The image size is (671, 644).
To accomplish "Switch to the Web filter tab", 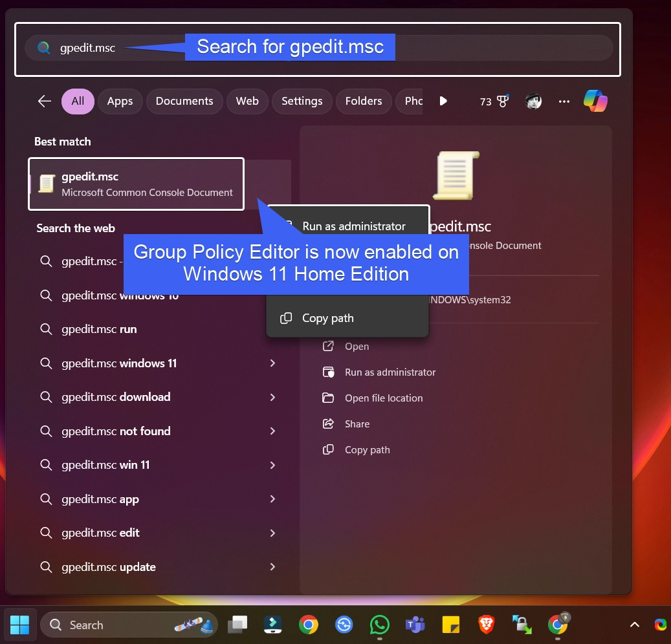I will [x=247, y=102].
